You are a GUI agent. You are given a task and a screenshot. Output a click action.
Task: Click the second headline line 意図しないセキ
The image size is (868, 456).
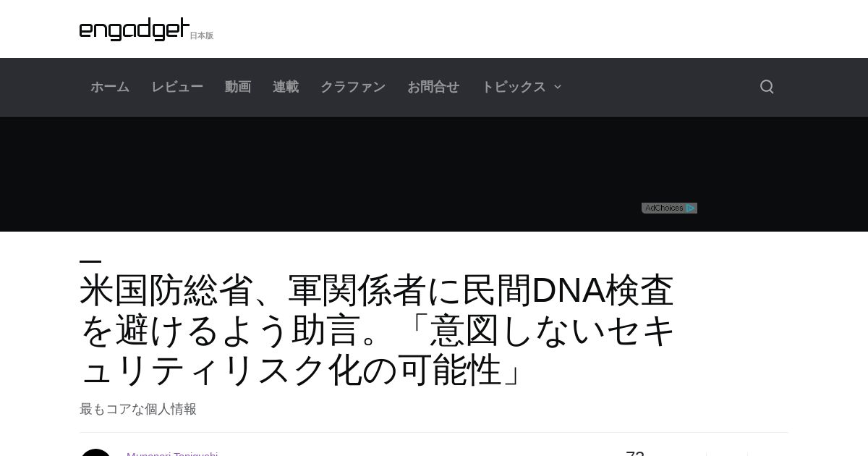(x=552, y=330)
